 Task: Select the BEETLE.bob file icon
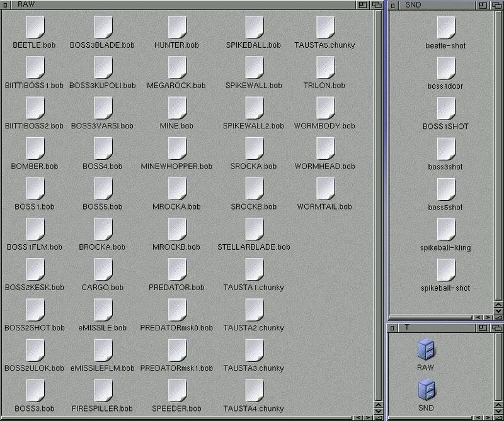point(35,27)
